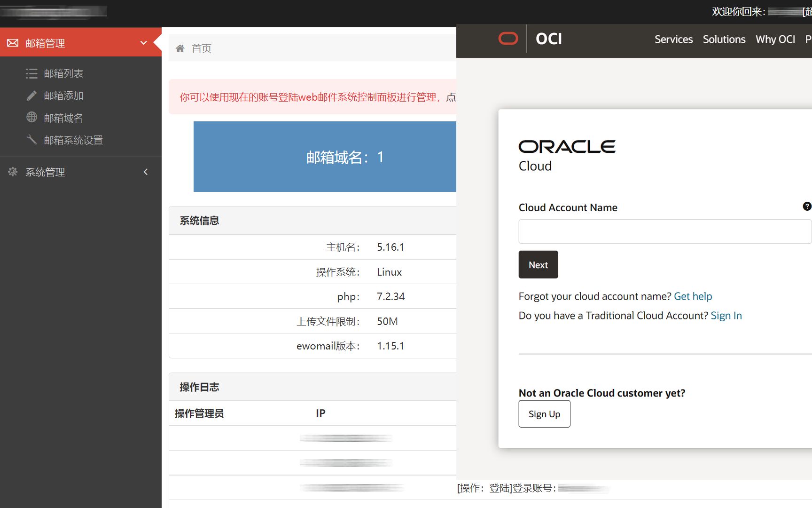Open the Why OCI menu in OCI header

tap(775, 40)
